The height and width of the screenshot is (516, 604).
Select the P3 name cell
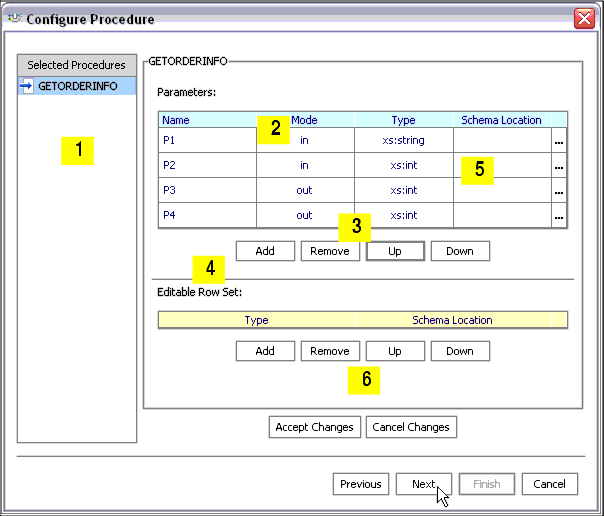point(207,190)
